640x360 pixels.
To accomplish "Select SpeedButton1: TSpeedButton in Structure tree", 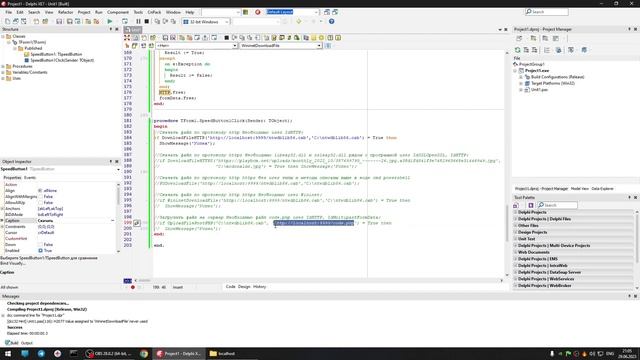I will tap(56, 54).
